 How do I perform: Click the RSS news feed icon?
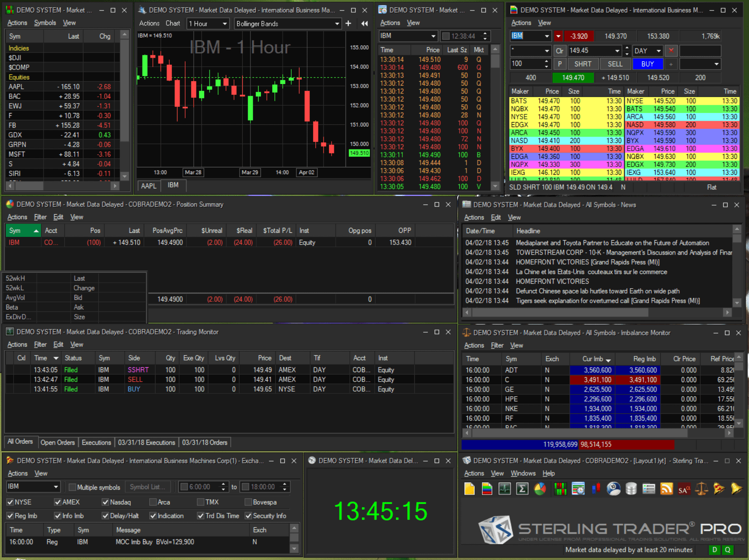tap(666, 489)
